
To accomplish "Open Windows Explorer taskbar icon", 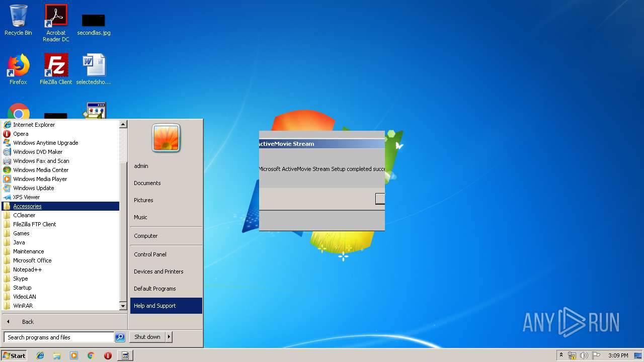I will (57, 355).
